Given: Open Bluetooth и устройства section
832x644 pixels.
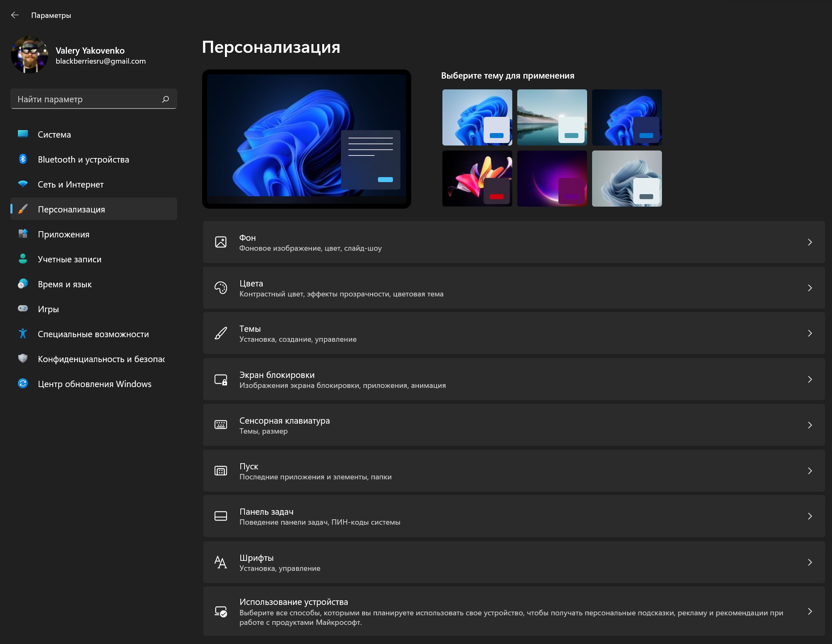Looking at the screenshot, I should coord(94,159).
